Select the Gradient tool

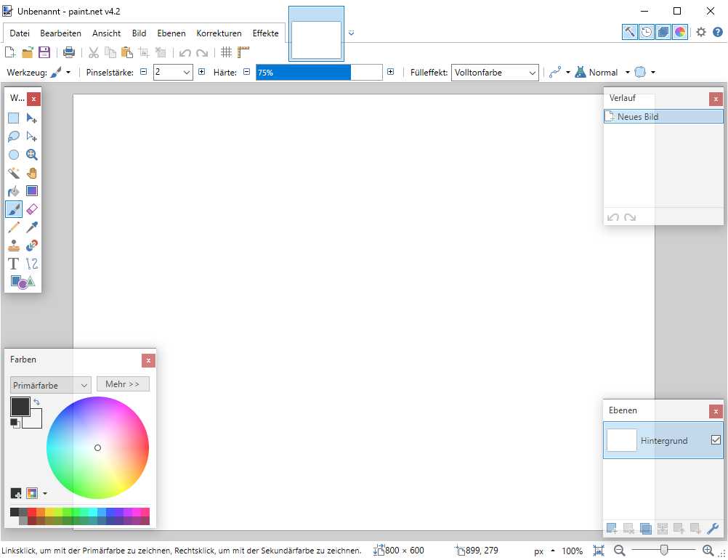pos(31,191)
